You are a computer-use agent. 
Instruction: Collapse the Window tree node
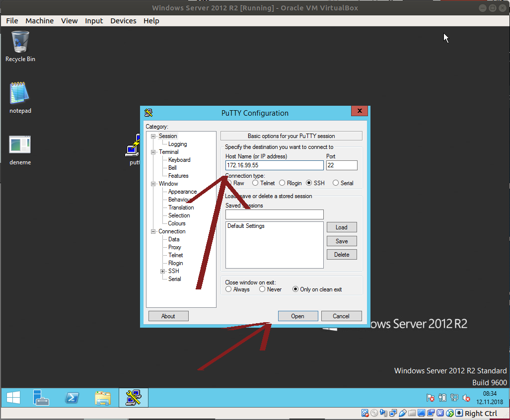coord(153,184)
